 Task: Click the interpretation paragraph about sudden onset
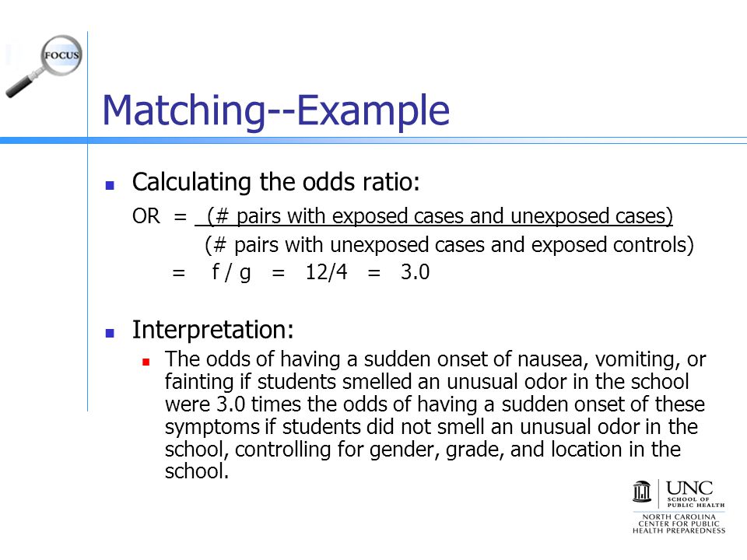tap(435, 415)
